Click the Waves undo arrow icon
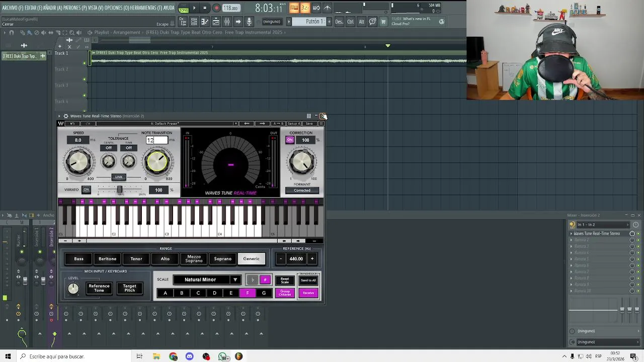 point(72,124)
